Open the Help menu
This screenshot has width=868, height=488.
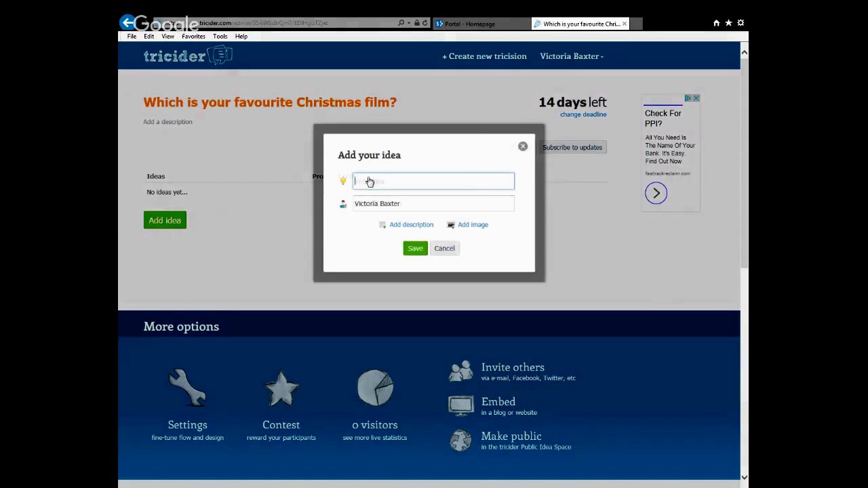[x=241, y=37]
